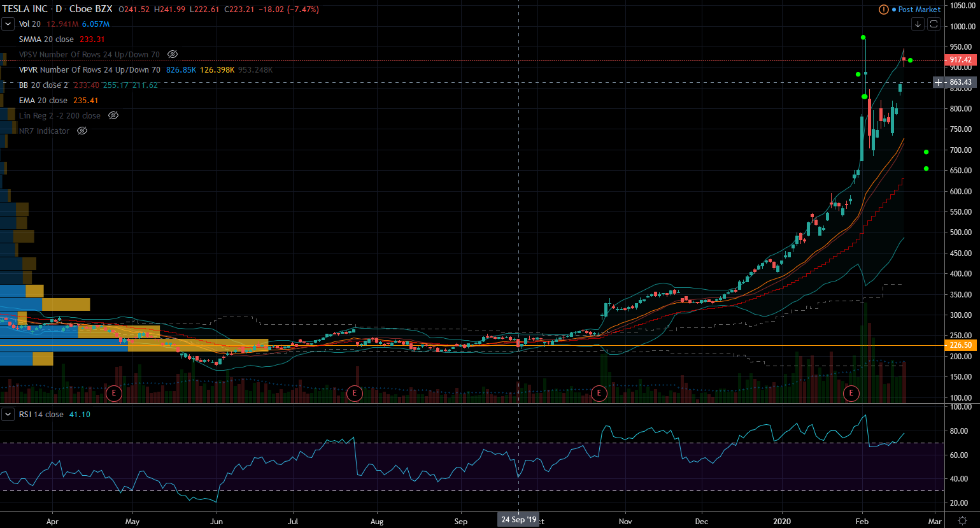Image resolution: width=980 pixels, height=528 pixels.
Task: Collapse the RSI pane legend chevron
Action: [8, 415]
